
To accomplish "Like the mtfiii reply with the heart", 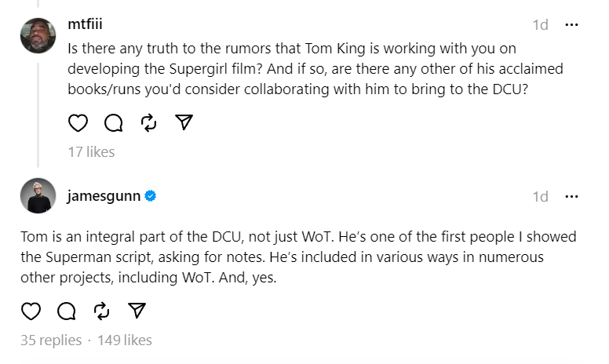I will (x=78, y=122).
